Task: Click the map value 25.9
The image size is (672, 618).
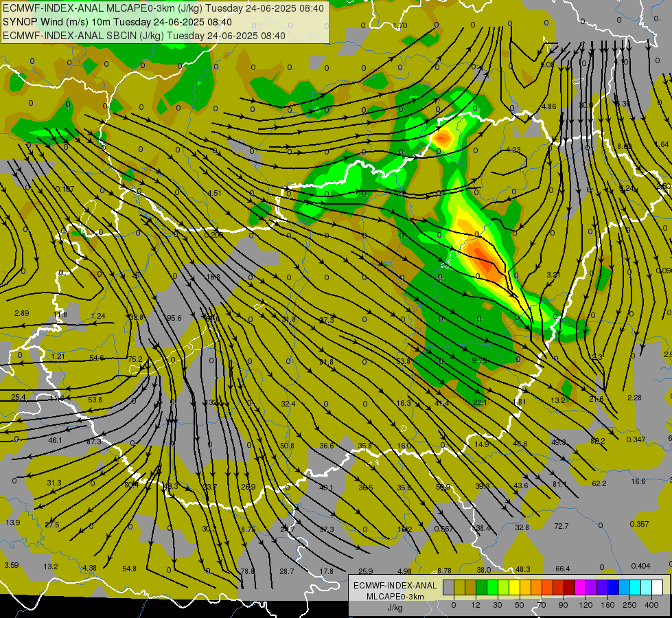Action: click(x=366, y=571)
